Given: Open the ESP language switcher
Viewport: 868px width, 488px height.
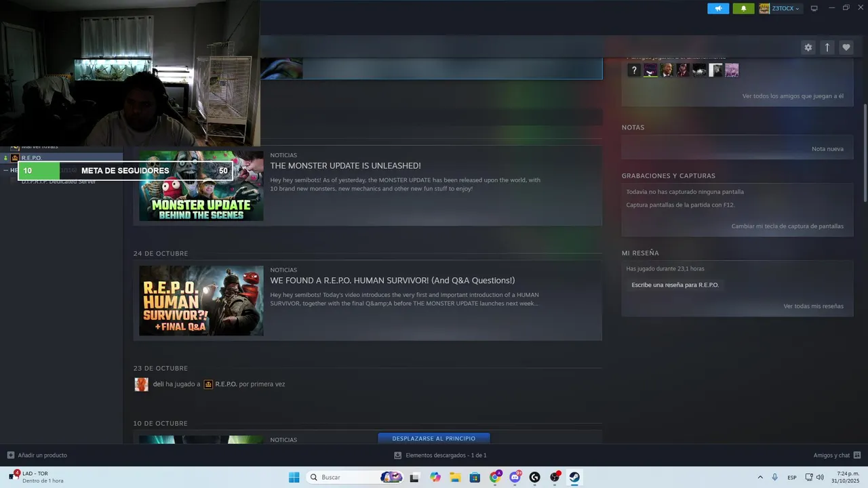Looking at the screenshot, I should click(x=792, y=477).
